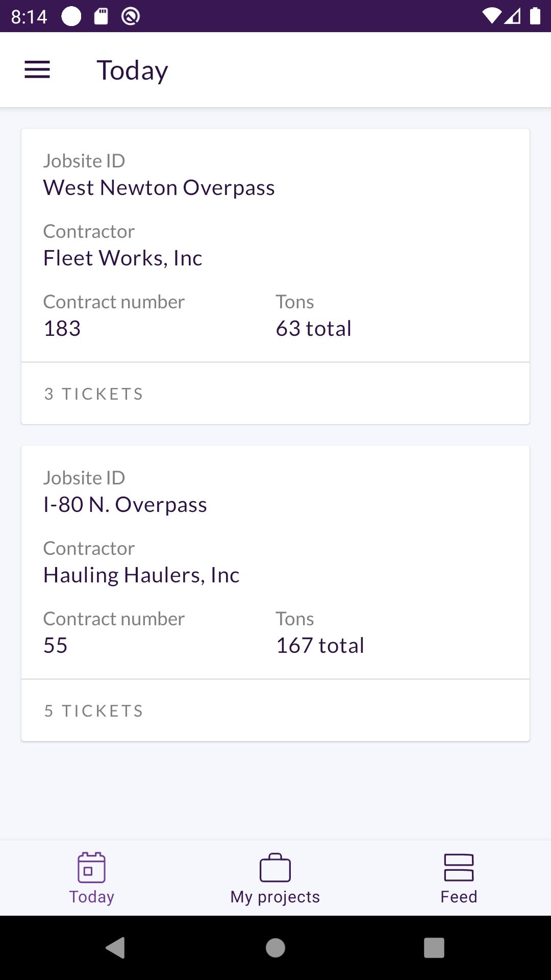Viewport: 551px width, 980px height.
Task: Tap the 167 total tons value
Action: point(320,645)
